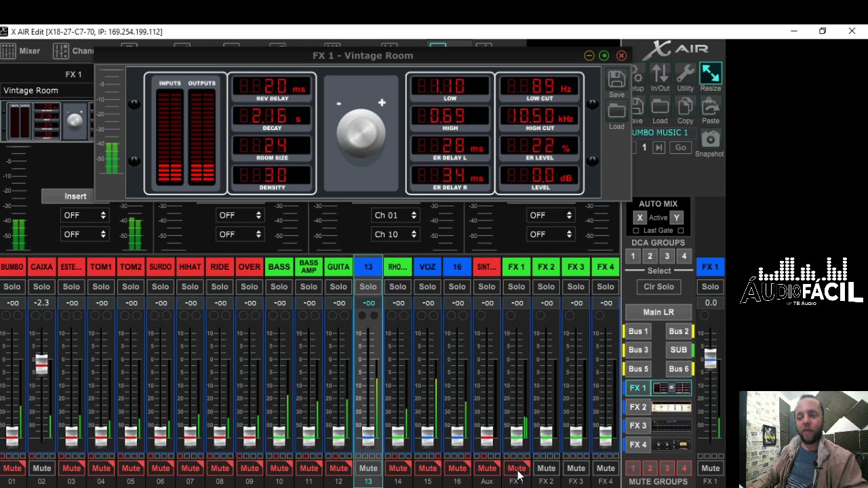This screenshot has height=488, width=868.
Task: Click the reverb value knob
Action: point(361,134)
